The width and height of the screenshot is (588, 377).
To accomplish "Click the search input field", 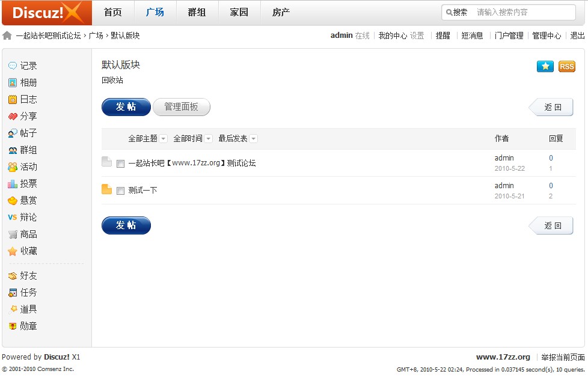I will click(x=525, y=13).
